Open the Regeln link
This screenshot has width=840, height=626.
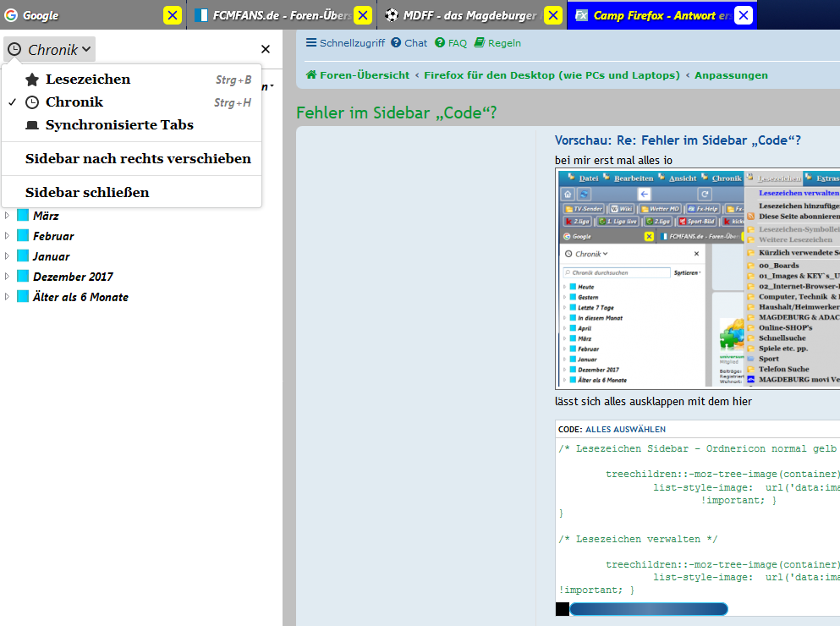tap(497, 43)
